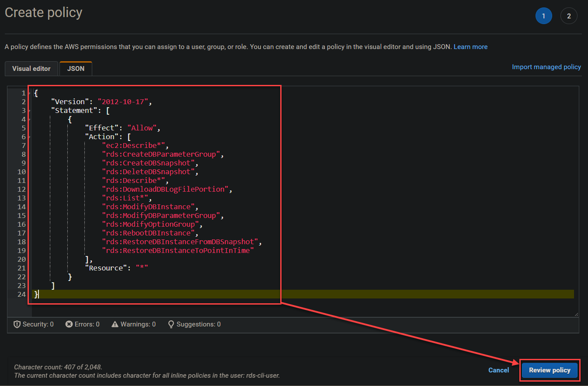Click the "rds:List*" action entry

click(x=125, y=198)
